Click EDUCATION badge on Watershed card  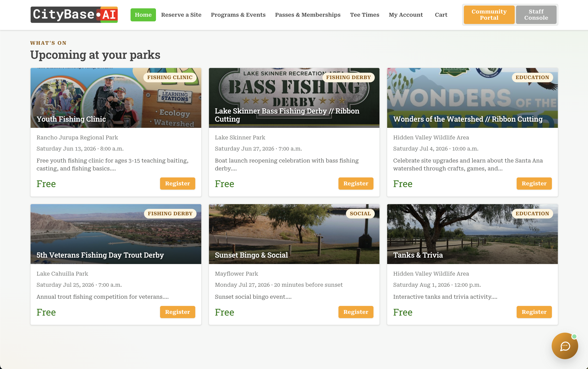click(532, 77)
